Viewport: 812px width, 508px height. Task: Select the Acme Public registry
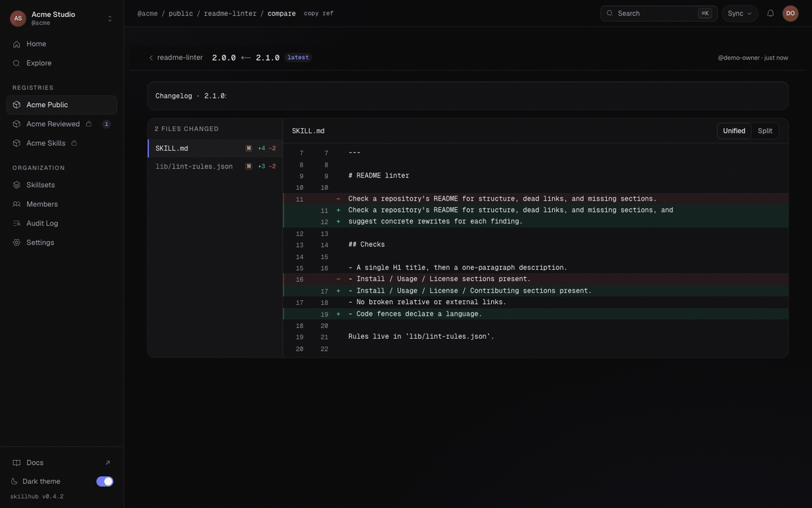tap(62, 105)
